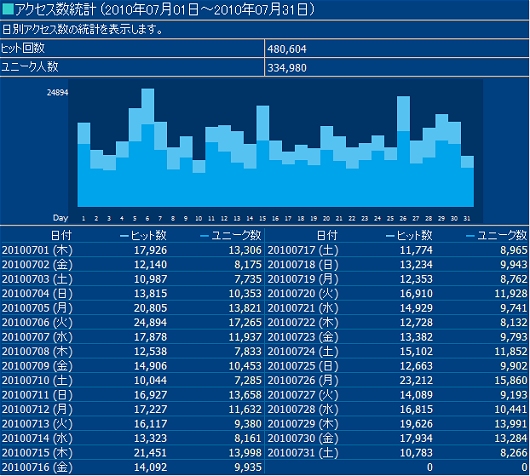Click the 24894 maximum axis label
The width and height of the screenshot is (530, 476).
point(57,92)
